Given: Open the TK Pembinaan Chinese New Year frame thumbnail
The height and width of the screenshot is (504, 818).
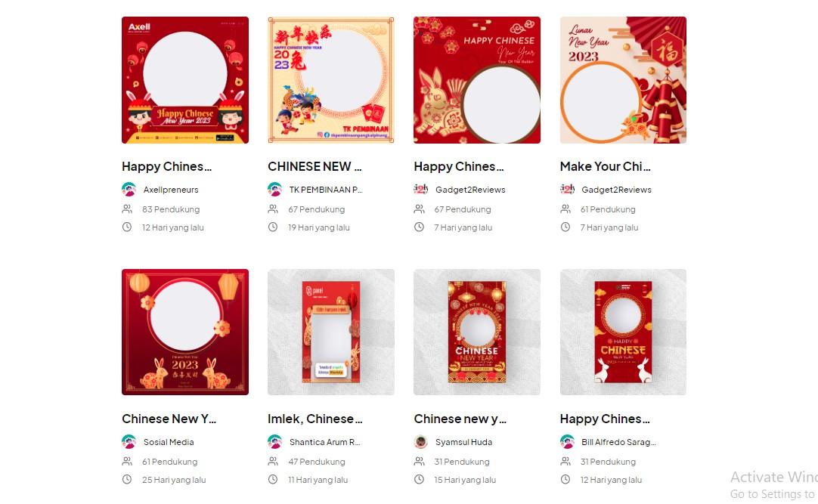Looking at the screenshot, I should pyautogui.click(x=331, y=80).
